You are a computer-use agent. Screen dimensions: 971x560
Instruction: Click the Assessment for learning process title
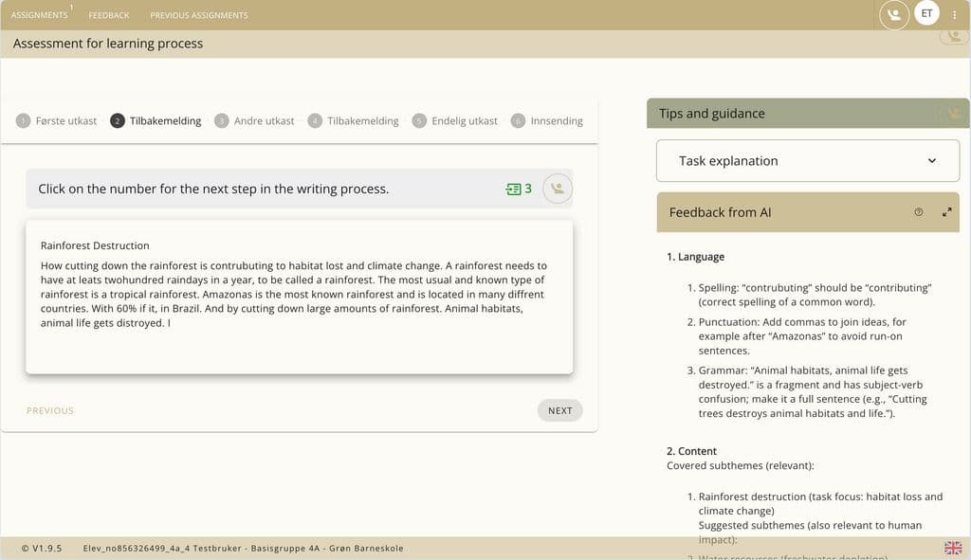[108, 44]
